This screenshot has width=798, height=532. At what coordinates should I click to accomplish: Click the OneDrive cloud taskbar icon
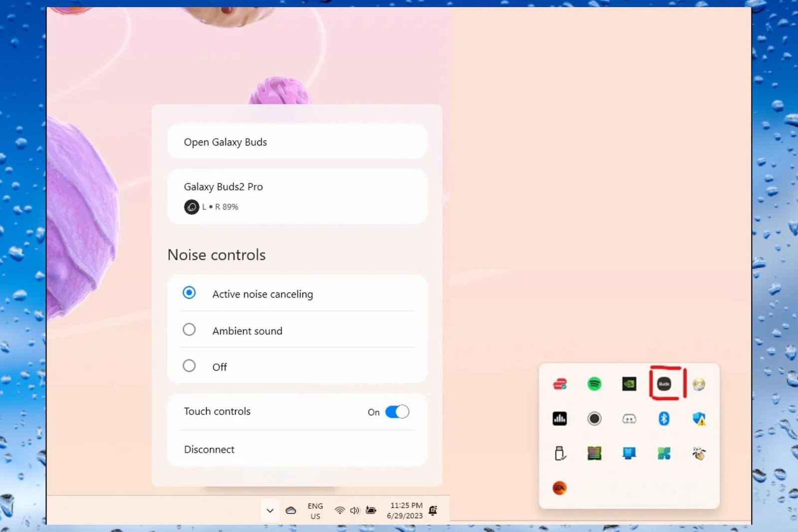[x=291, y=511]
